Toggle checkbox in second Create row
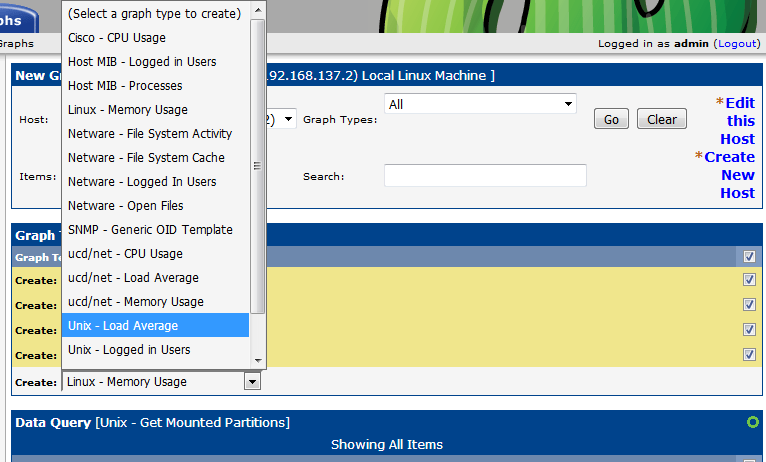Image resolution: width=766 pixels, height=462 pixels. tap(749, 304)
